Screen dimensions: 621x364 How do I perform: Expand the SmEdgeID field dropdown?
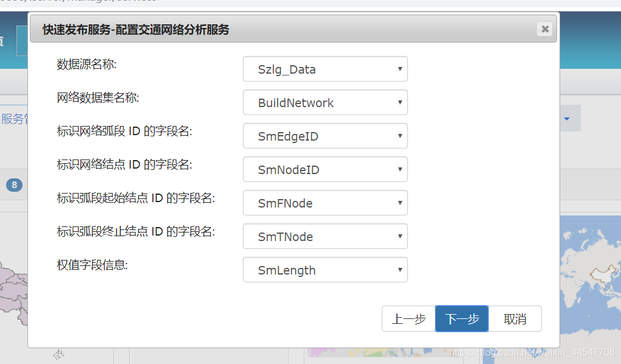click(325, 136)
